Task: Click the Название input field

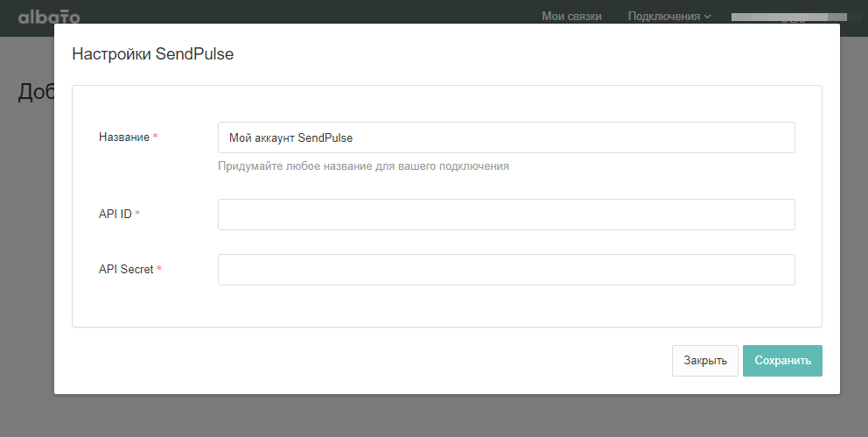Action: [x=506, y=137]
